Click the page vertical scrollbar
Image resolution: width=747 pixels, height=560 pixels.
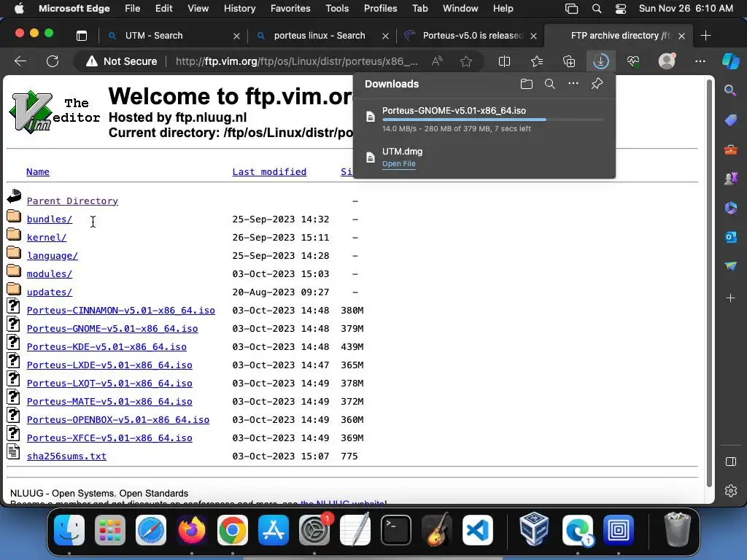coord(709,283)
